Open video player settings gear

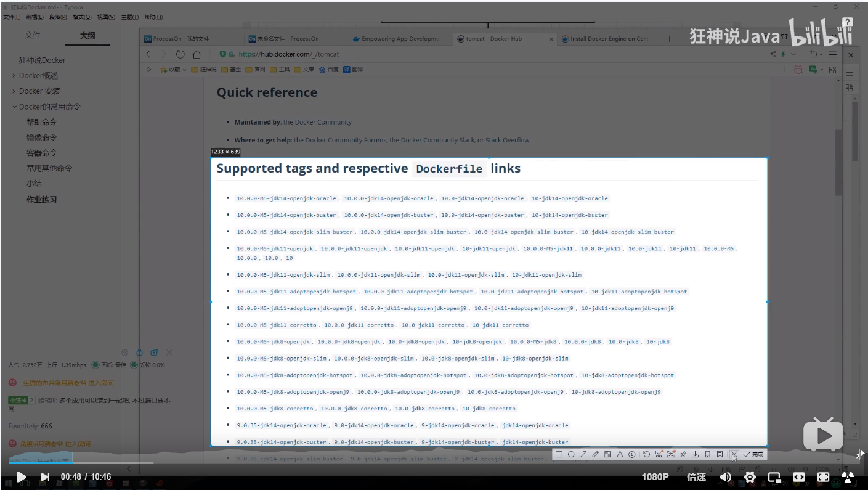(750, 476)
